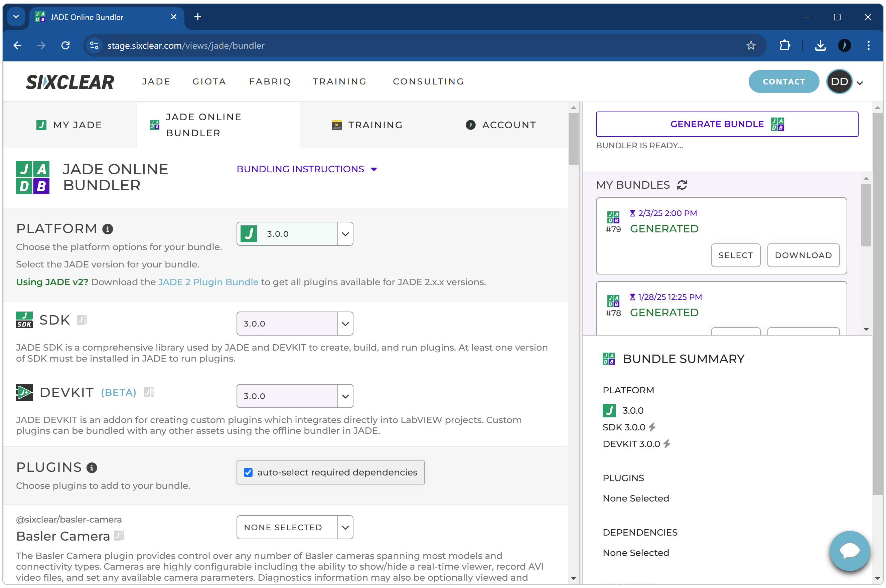Click the 1/28/25 12:25 PM bundle timestamp
The image size is (886, 588).
(x=670, y=297)
